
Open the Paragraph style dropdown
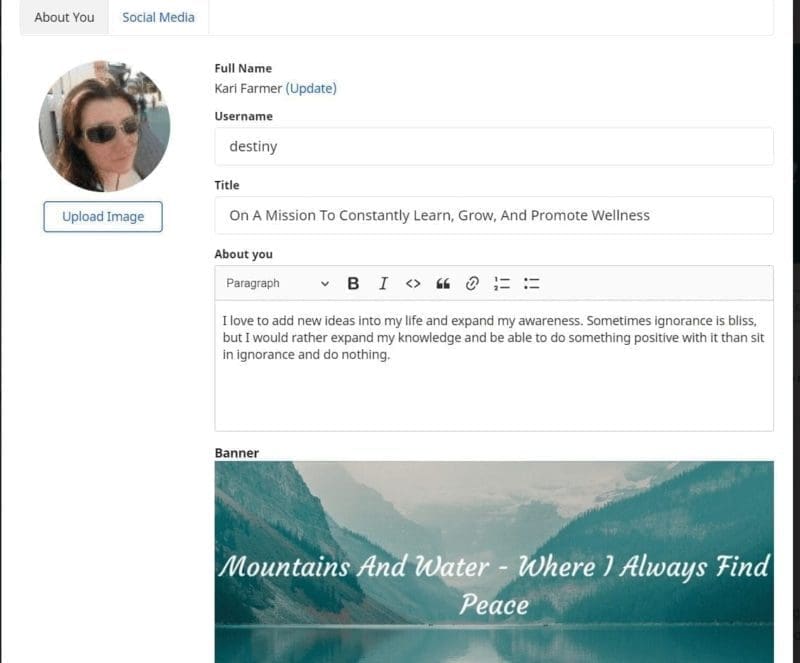pos(277,283)
